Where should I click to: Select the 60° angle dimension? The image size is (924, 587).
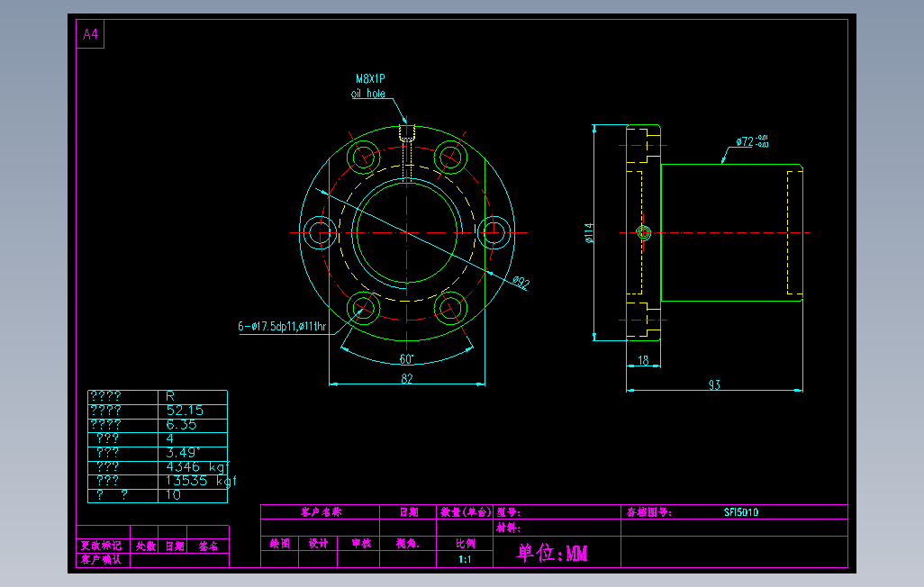[406, 359]
